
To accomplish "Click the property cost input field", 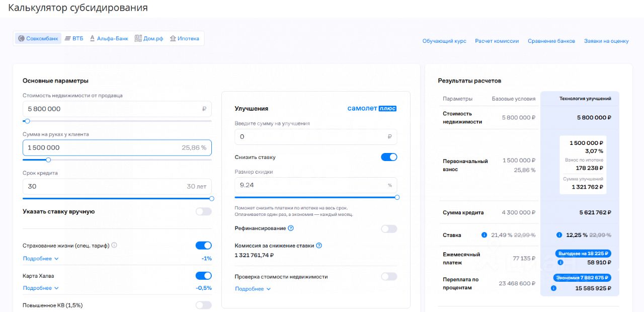I will click(x=117, y=109).
